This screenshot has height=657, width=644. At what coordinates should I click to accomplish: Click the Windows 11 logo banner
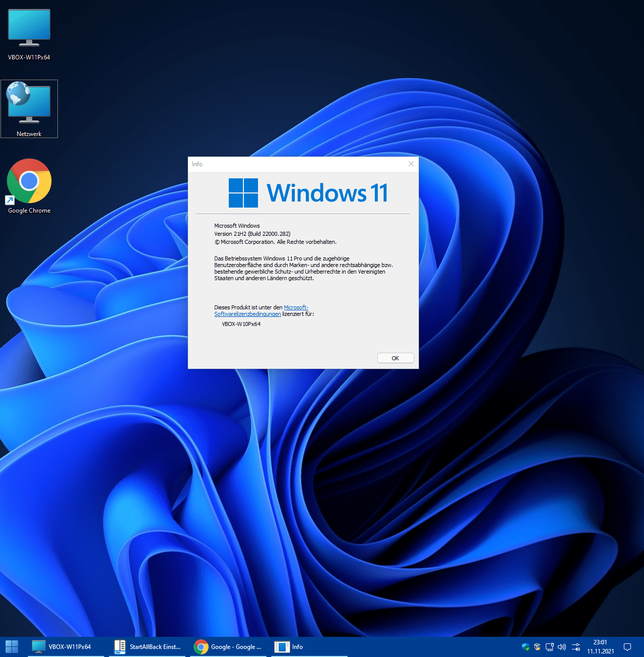(308, 192)
